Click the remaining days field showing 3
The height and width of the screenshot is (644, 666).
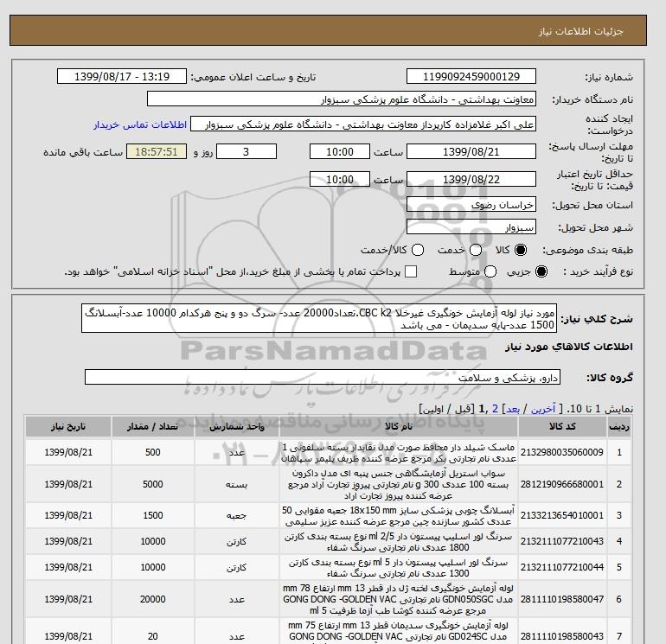pyautogui.click(x=247, y=151)
